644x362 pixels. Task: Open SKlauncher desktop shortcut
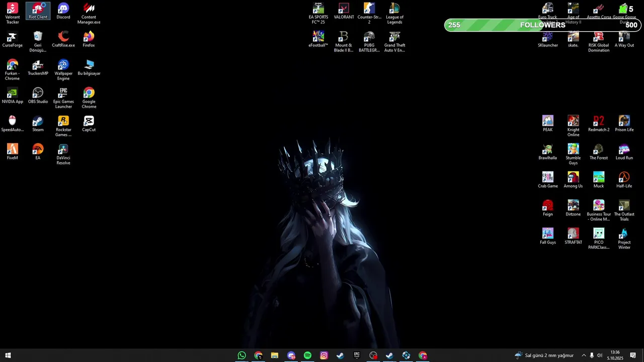click(548, 39)
